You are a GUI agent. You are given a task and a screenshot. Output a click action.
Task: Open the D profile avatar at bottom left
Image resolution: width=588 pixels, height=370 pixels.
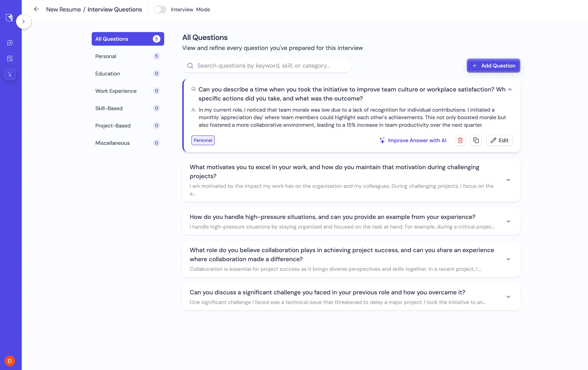coord(10,361)
